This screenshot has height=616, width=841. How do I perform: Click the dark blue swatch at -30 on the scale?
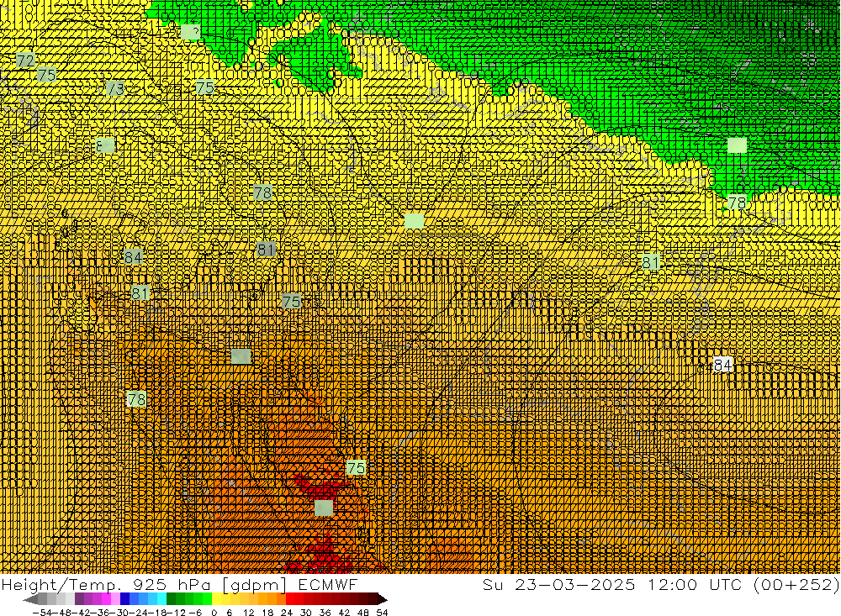pos(124,599)
